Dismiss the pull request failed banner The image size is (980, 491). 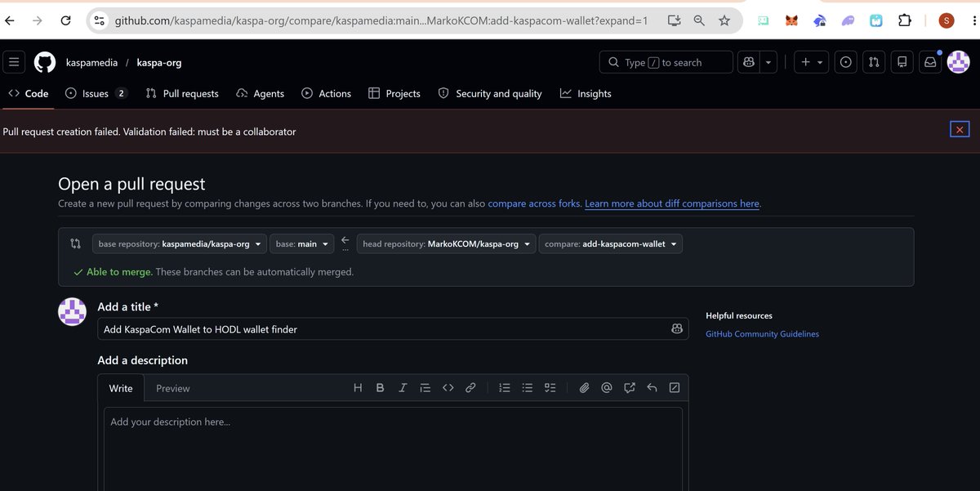(960, 129)
